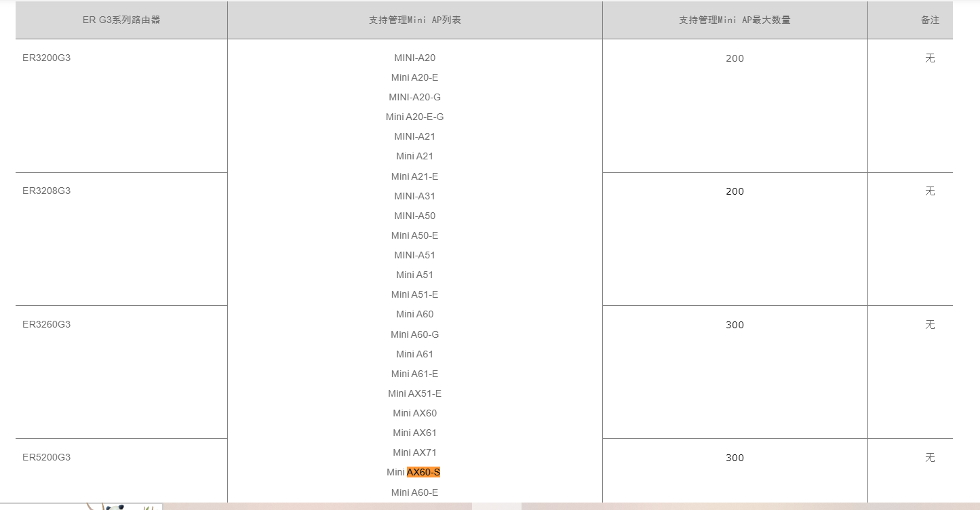
Task: Click the hyphenated uppercase 'MINI-A51' entry
Action: pyautogui.click(x=415, y=255)
